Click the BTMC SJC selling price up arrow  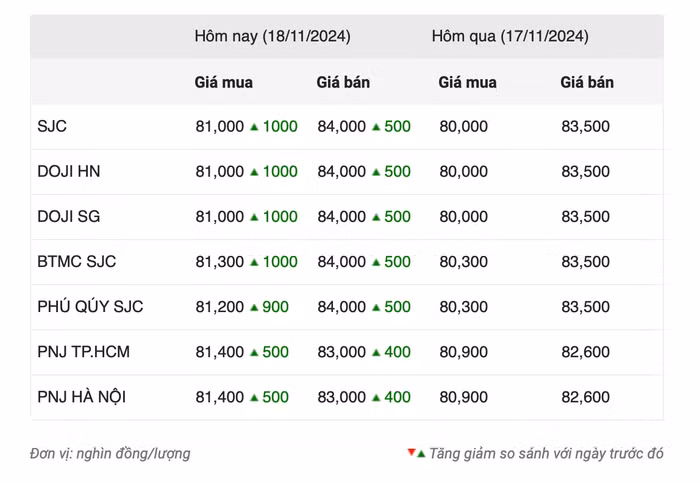click(x=376, y=262)
